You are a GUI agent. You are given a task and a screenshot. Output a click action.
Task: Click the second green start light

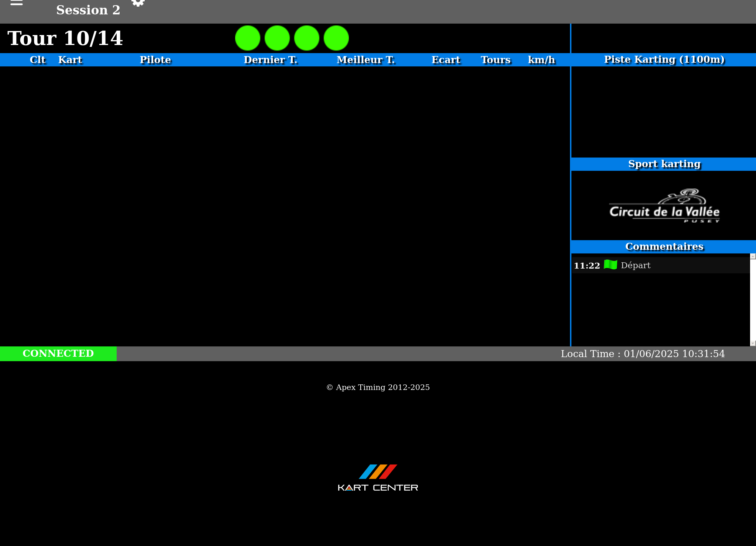click(277, 38)
